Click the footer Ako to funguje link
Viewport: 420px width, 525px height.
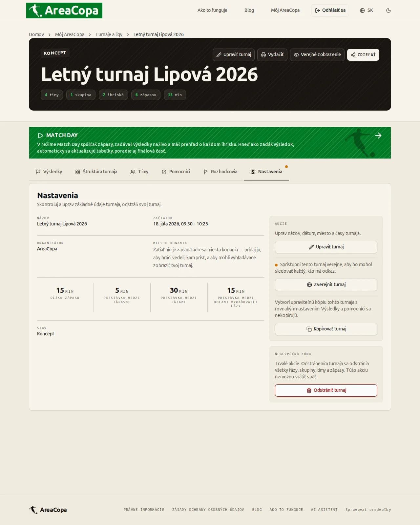(286, 510)
